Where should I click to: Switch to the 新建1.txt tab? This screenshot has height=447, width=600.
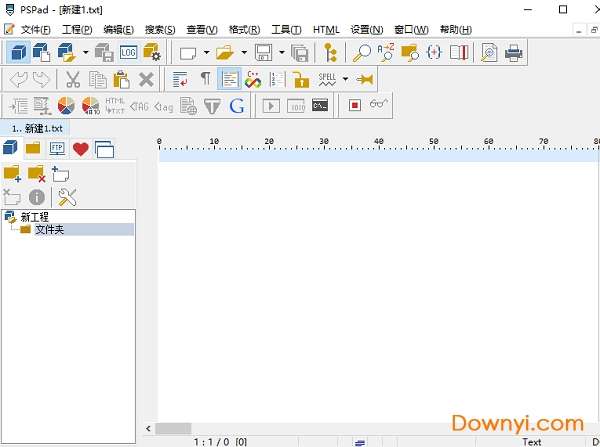point(37,128)
